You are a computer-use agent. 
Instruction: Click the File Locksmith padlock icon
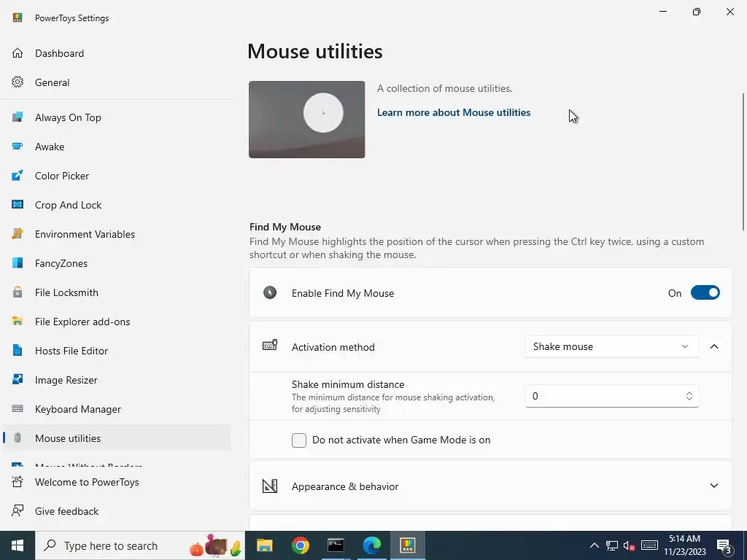18,292
